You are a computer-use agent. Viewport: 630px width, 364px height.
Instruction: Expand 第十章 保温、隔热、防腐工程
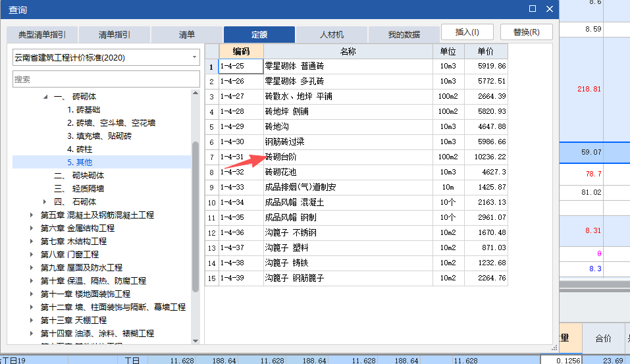coord(32,281)
